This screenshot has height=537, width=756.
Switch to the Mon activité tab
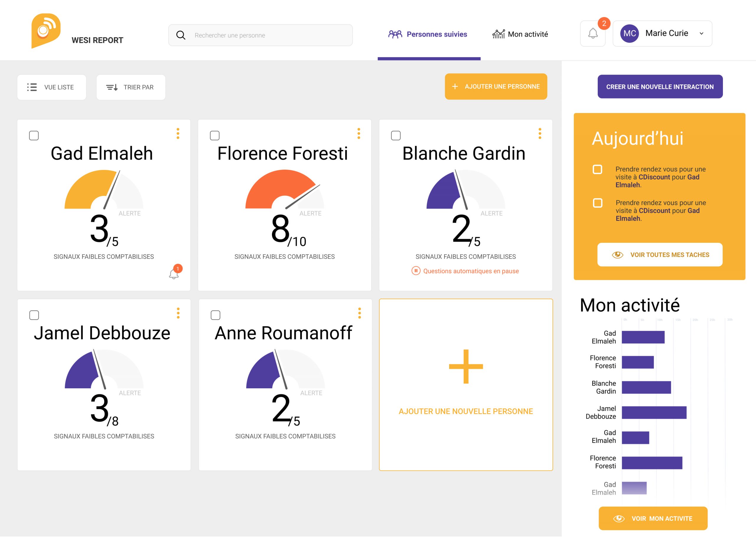tap(520, 34)
